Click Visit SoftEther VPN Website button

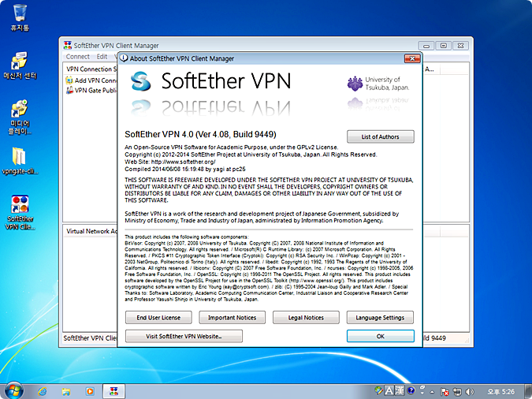pyautogui.click(x=184, y=336)
